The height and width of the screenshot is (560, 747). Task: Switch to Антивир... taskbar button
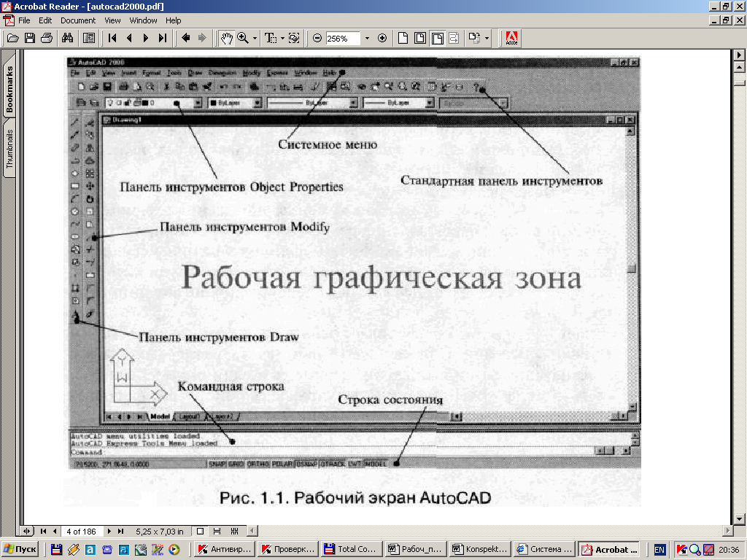pos(225,550)
